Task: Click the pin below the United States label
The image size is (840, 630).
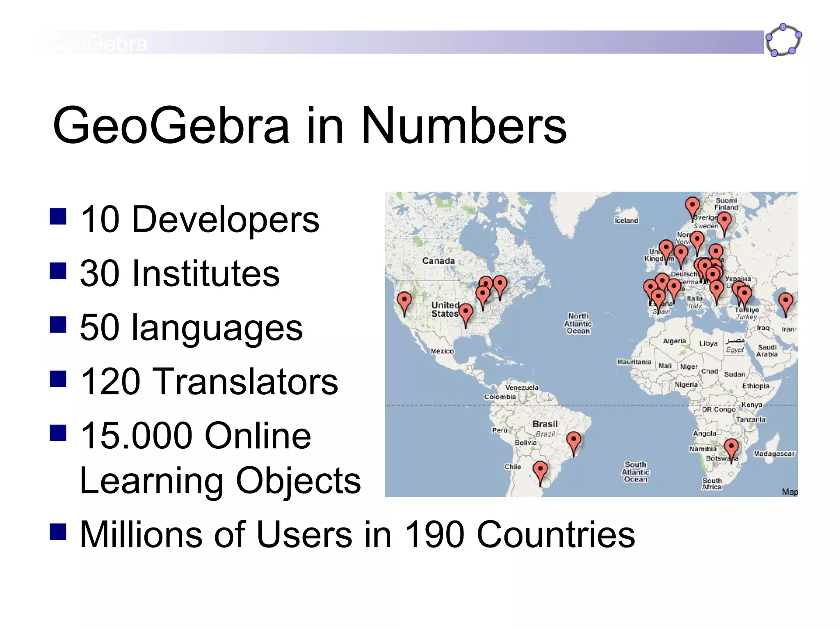Action: point(466,316)
